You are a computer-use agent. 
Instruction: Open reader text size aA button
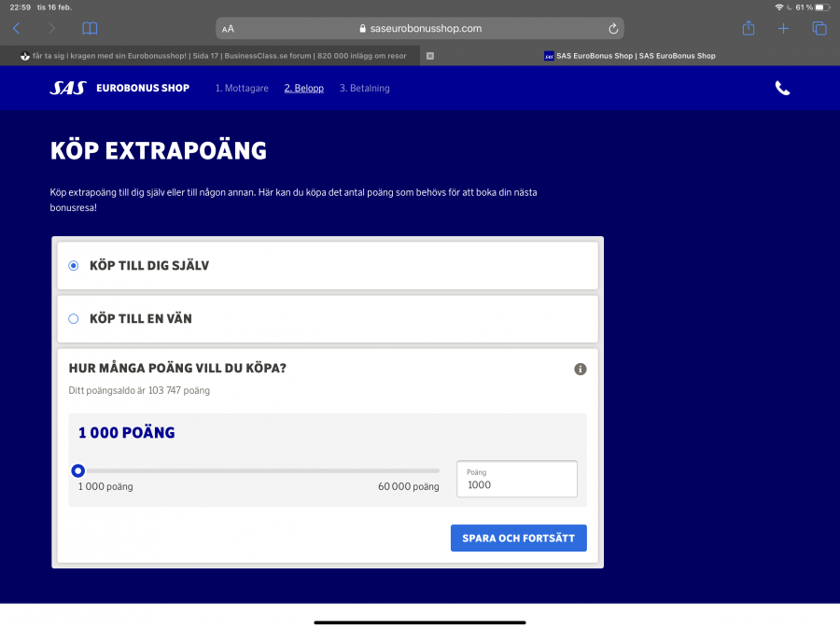(229, 29)
